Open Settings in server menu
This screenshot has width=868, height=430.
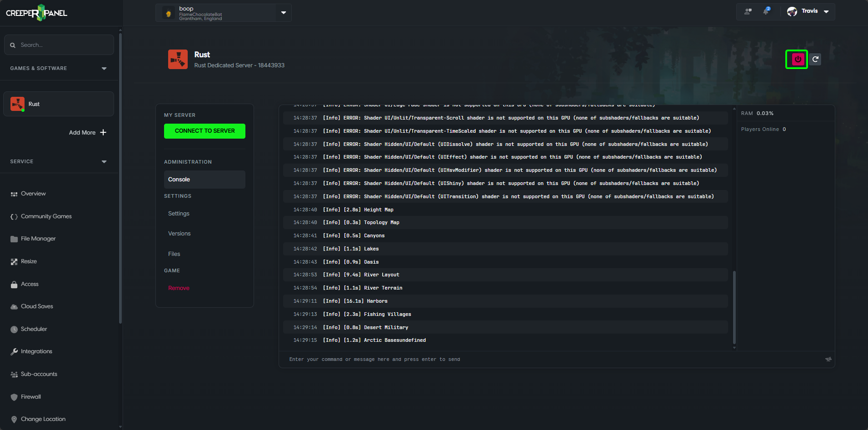coord(179,214)
